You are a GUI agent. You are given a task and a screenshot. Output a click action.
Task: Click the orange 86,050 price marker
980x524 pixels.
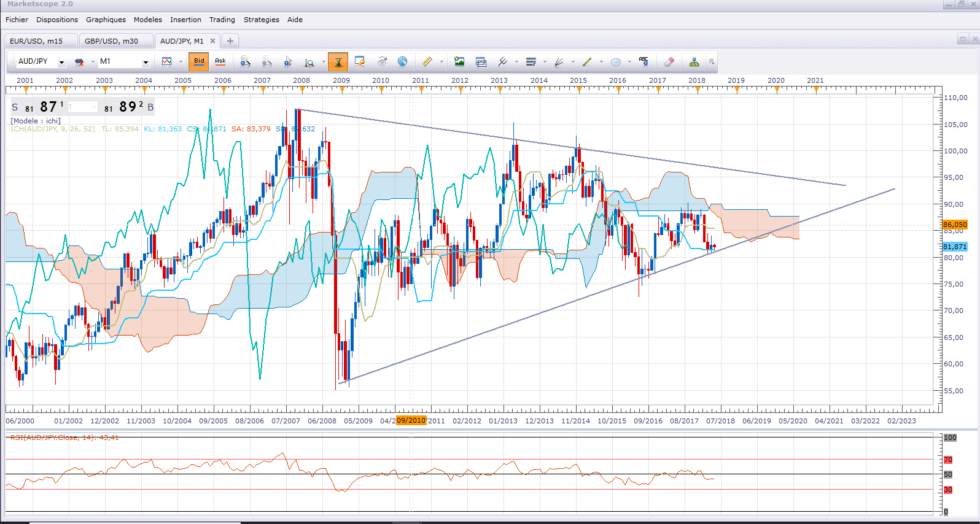955,225
